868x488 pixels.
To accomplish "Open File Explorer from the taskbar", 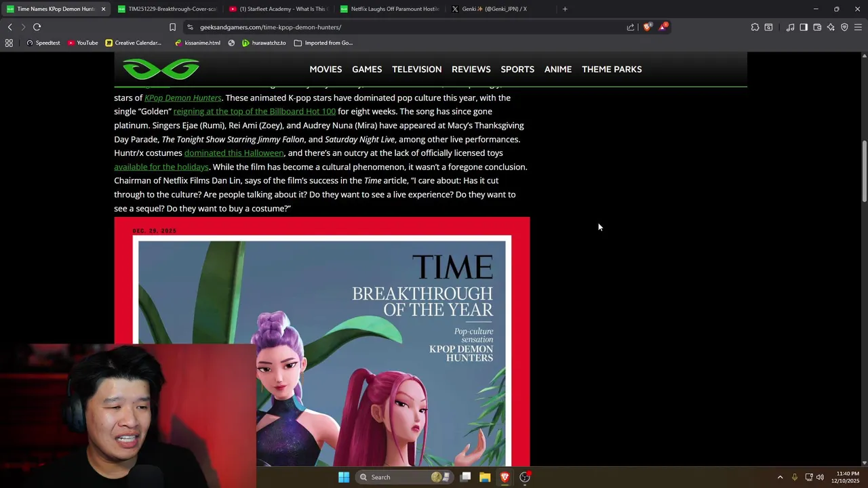I will click(485, 477).
